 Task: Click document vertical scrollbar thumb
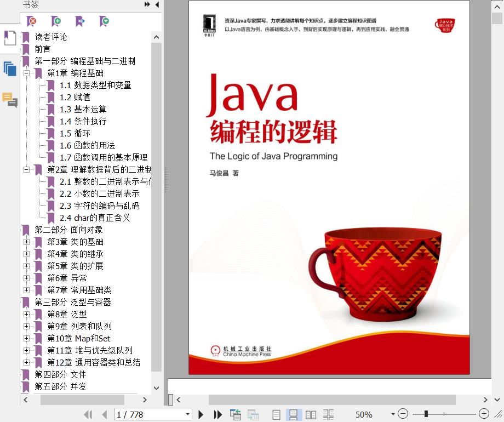tap(497, 18)
